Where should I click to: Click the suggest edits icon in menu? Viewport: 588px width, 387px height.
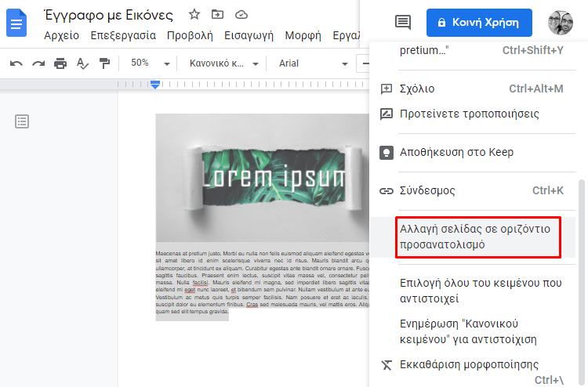tap(387, 114)
